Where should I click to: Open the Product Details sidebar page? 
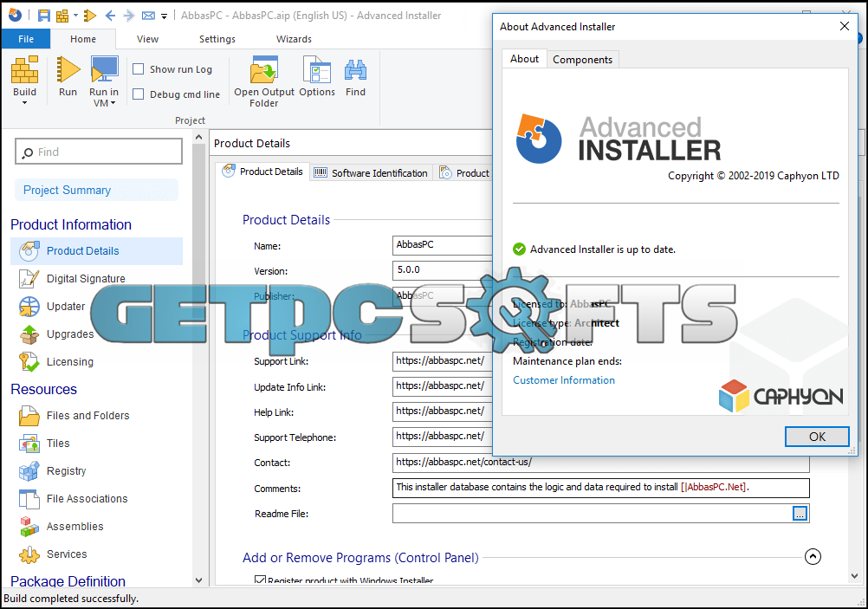coord(96,251)
